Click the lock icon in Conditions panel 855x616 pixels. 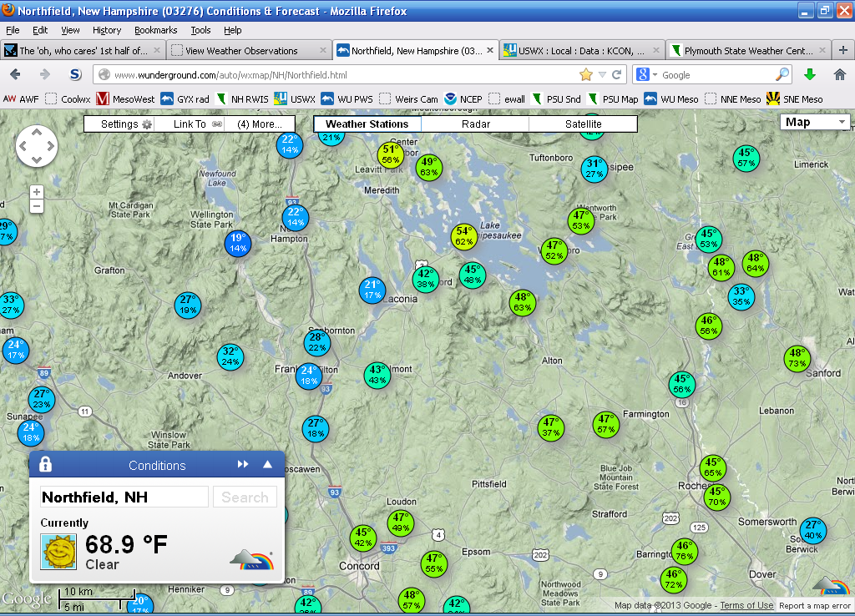pos(45,464)
